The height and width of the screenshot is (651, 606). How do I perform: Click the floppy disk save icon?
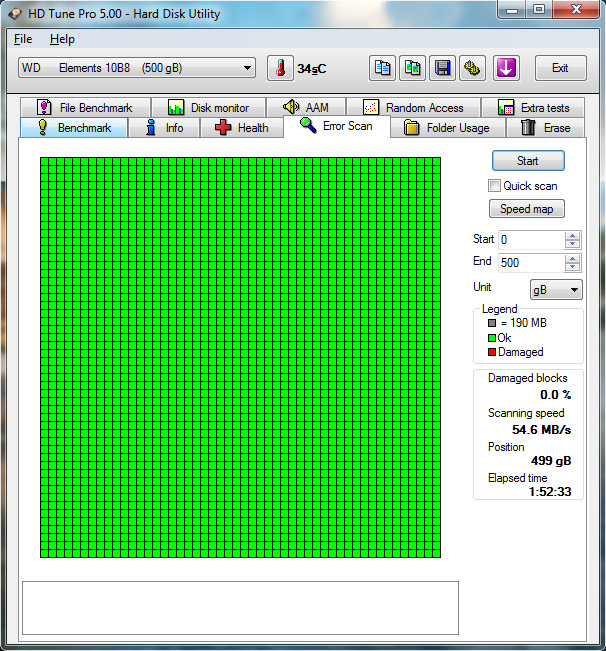click(x=442, y=68)
